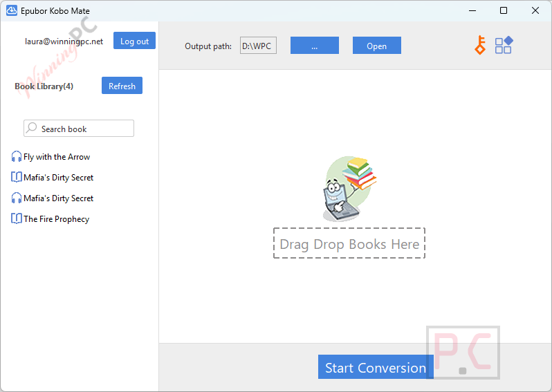Click the Epubor Kobo Mate app logo
Image resolution: width=552 pixels, height=392 pixels.
pyautogui.click(x=12, y=10)
